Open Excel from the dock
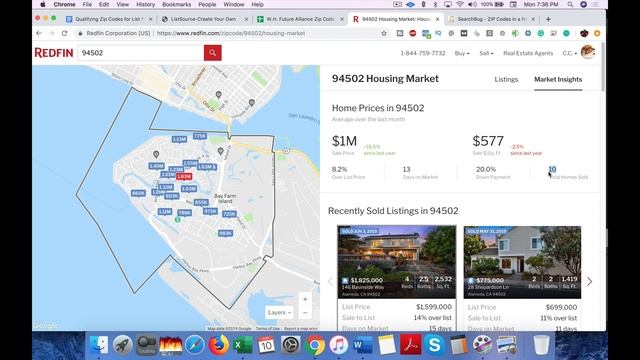Image resolution: width=640 pixels, height=360 pixels. click(x=242, y=345)
